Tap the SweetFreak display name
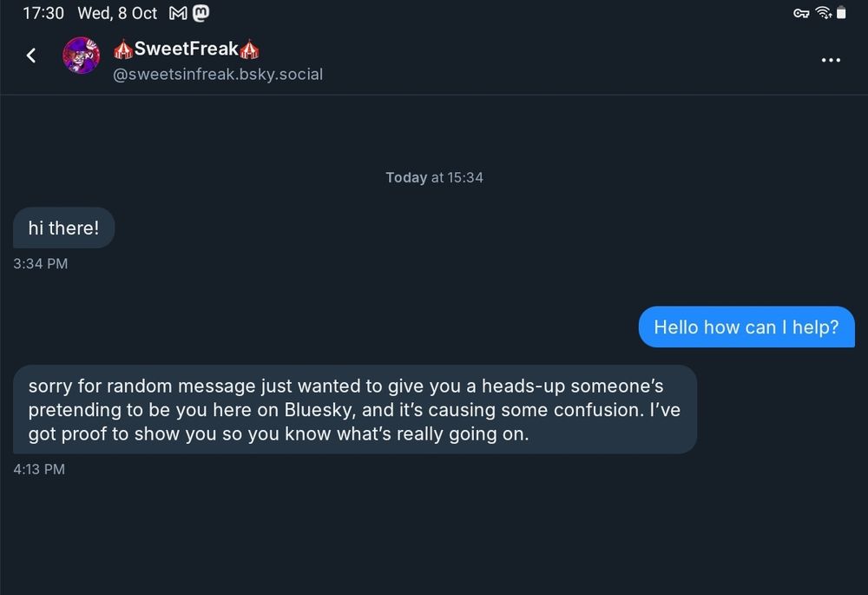Screen dimensions: 868x595 [186, 49]
